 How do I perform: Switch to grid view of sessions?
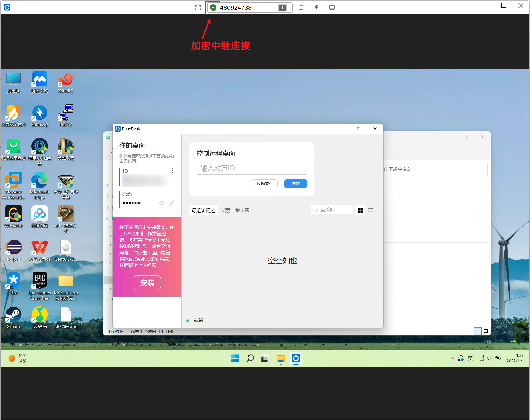[x=360, y=210]
